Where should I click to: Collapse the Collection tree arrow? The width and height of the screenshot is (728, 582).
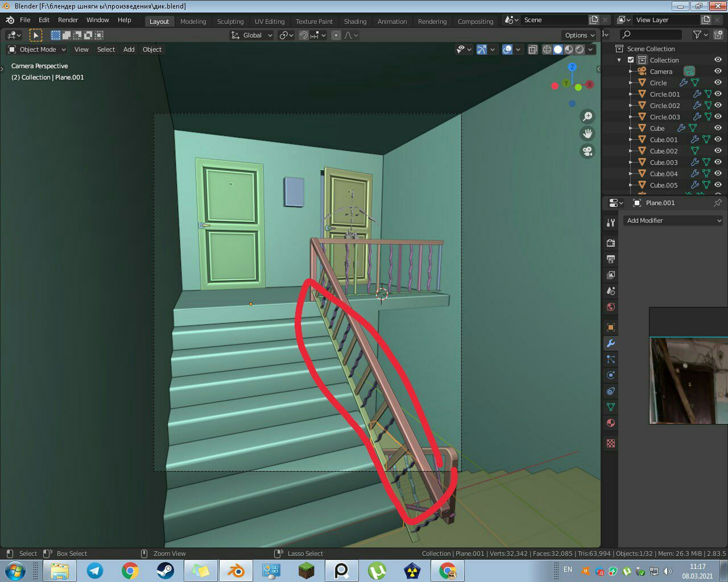[x=619, y=60]
